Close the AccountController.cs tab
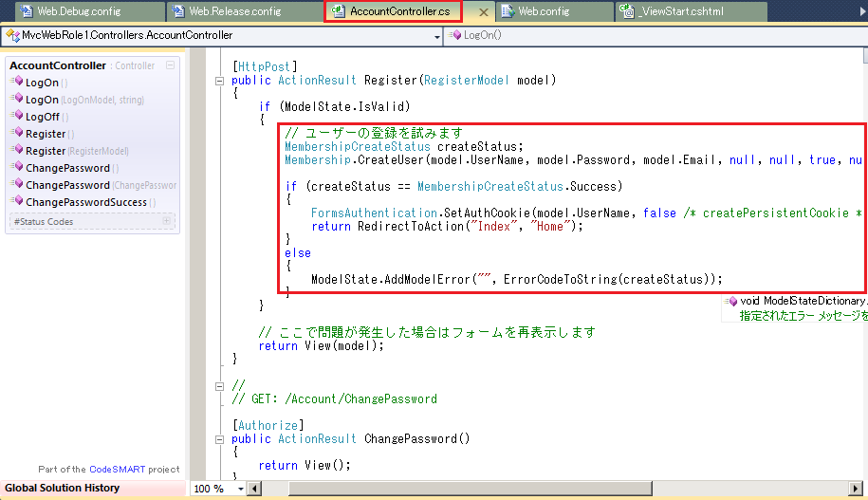Viewport: 868px width, 500px height. 482,12
